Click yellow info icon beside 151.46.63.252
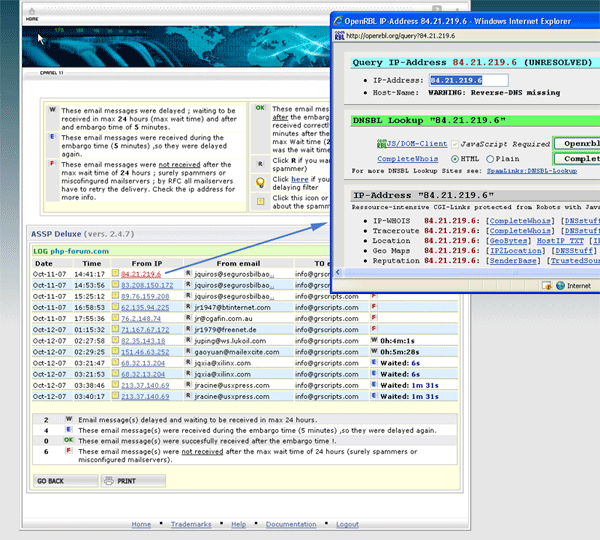600x540 pixels. 115,351
